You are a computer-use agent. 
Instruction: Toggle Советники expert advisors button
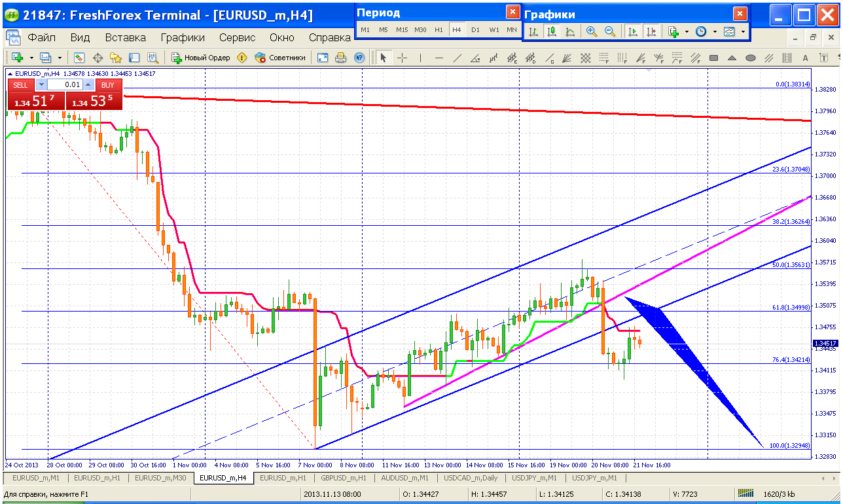pos(280,58)
